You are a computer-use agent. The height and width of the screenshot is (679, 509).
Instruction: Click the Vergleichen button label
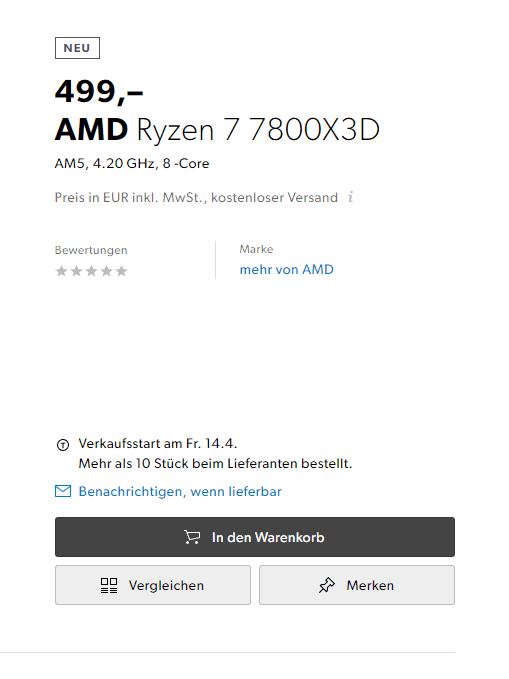pyautogui.click(x=166, y=585)
